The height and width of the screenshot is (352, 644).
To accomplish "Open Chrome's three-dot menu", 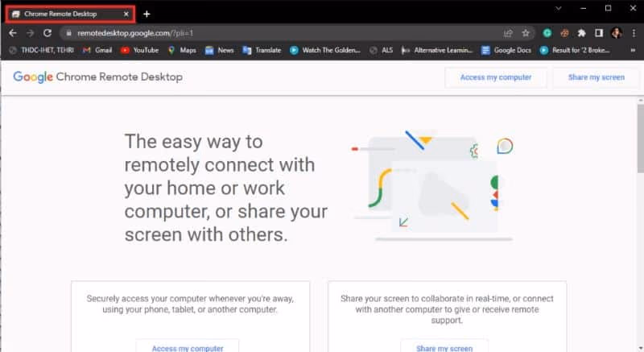I will (x=634, y=33).
